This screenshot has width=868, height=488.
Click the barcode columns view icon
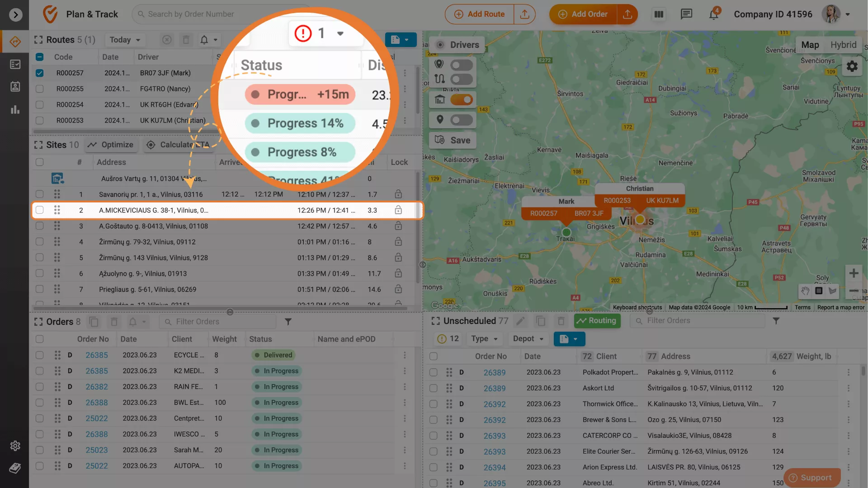[659, 14]
